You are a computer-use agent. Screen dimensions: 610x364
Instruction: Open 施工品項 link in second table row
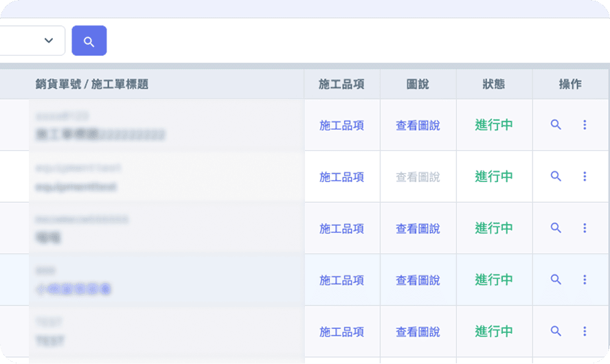coord(341,177)
